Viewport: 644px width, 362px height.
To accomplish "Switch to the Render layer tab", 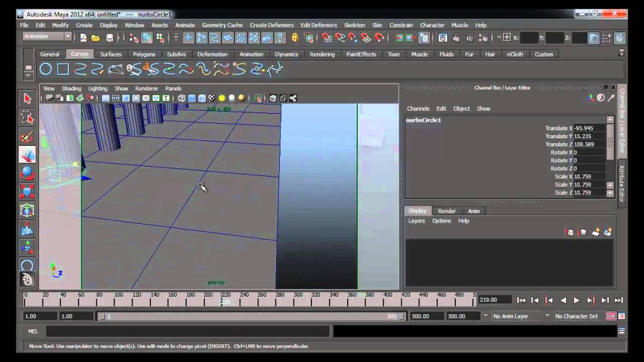I will tap(447, 211).
